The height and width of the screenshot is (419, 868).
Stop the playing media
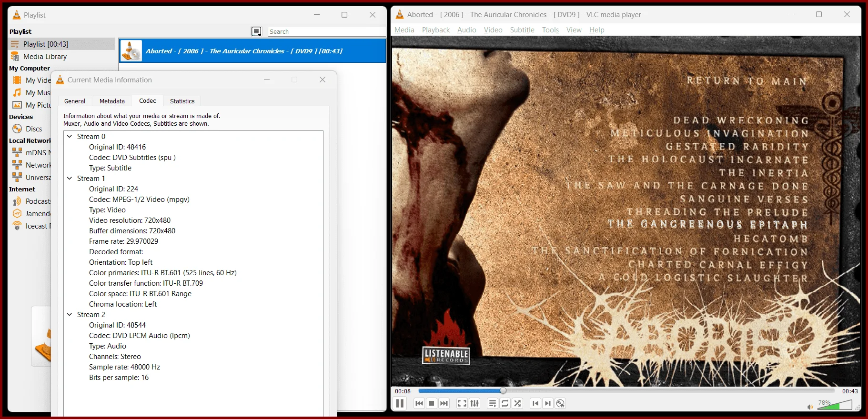point(432,403)
